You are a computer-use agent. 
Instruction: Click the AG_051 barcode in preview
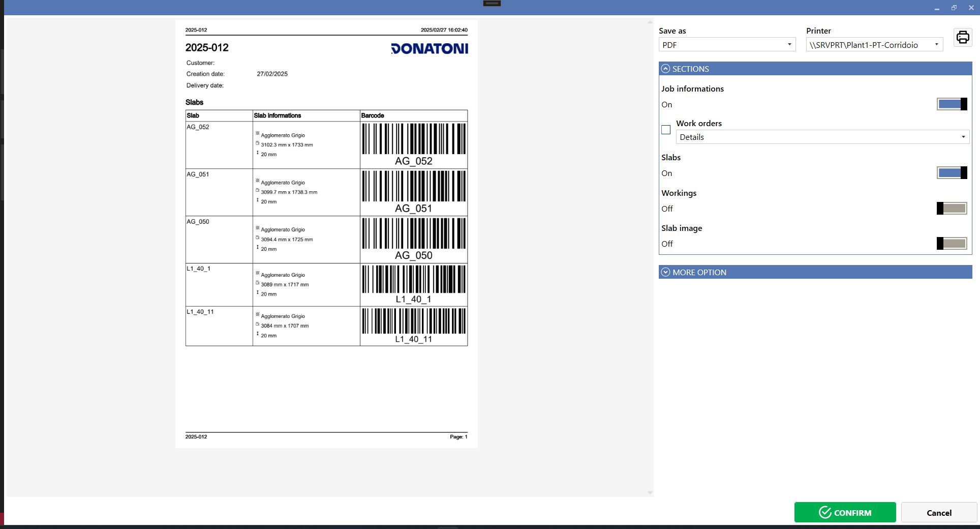tap(414, 192)
